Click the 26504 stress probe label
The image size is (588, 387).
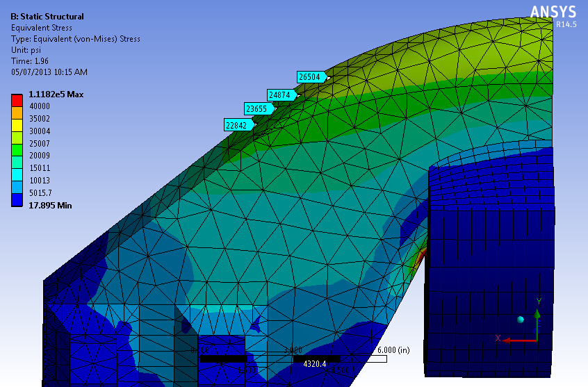click(x=310, y=77)
